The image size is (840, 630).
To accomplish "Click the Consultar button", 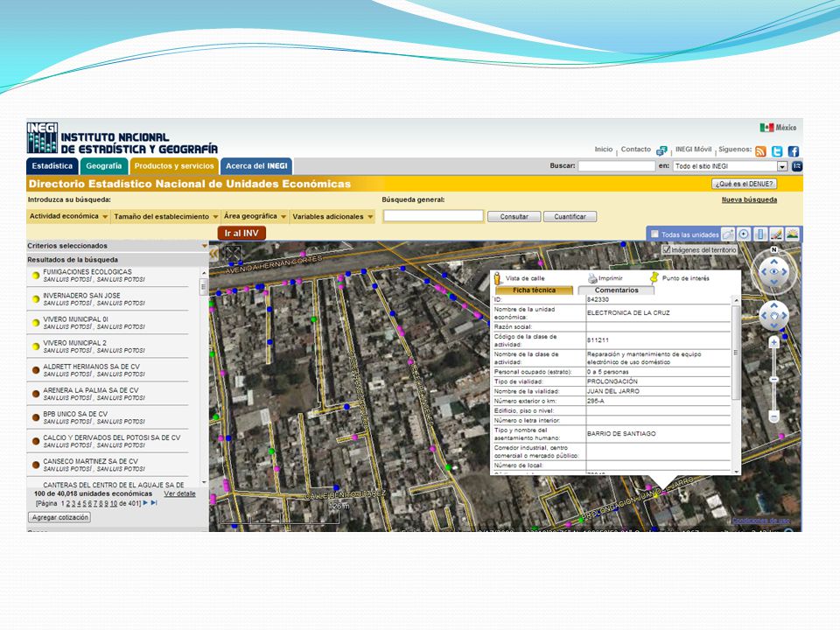I will tap(514, 216).
